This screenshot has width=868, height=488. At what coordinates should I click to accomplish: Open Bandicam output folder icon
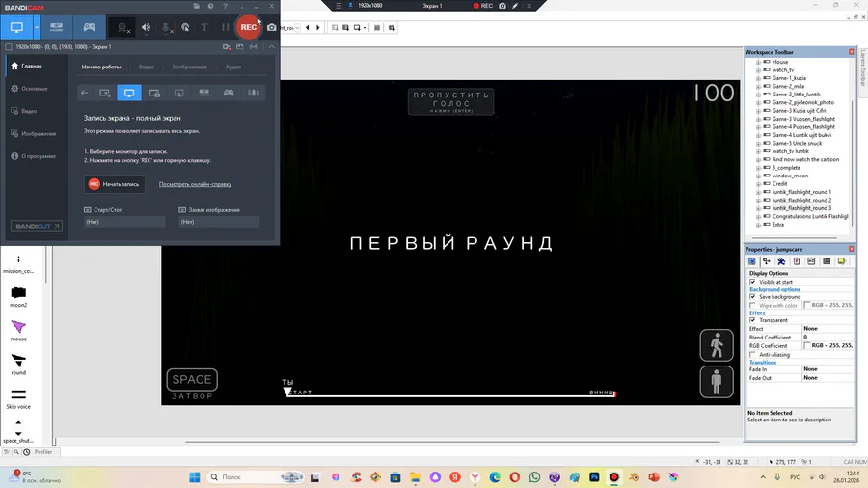(196, 6)
